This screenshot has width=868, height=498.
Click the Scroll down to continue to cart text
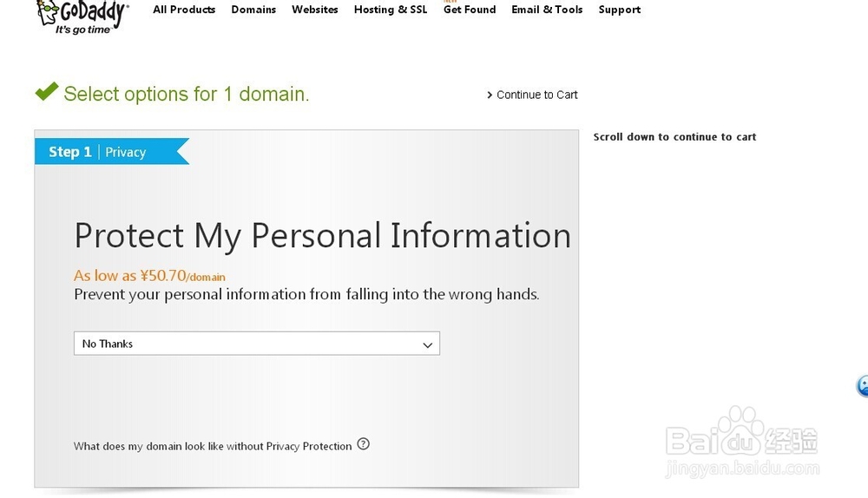(674, 137)
